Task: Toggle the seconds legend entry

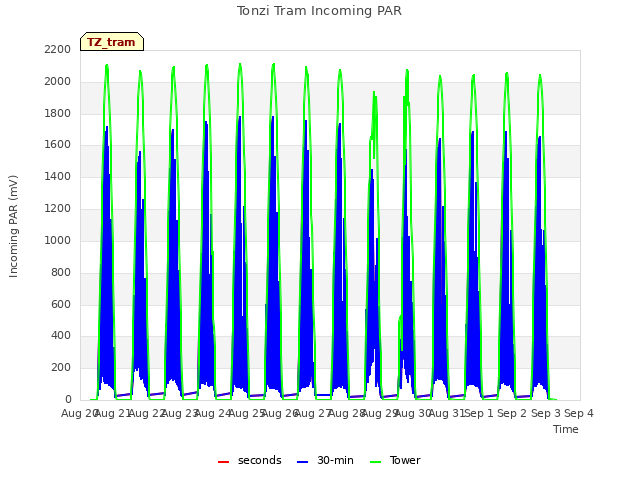Action: [x=249, y=460]
